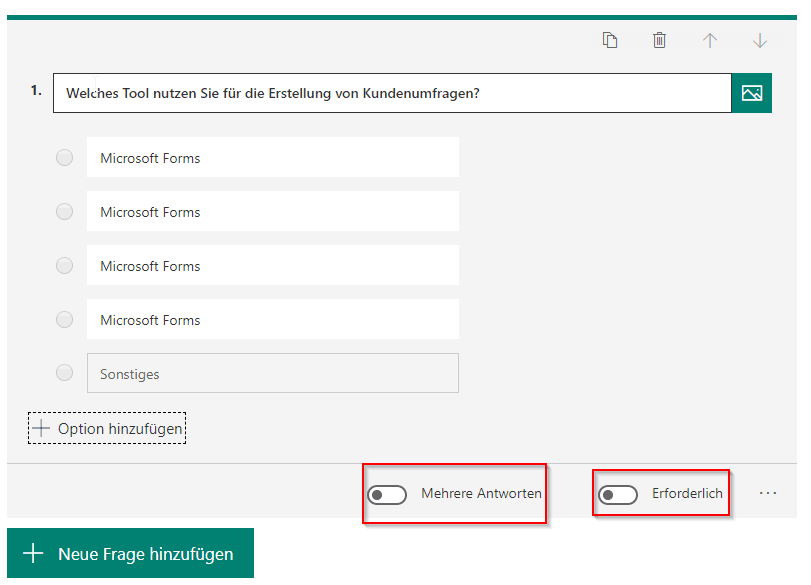Viewport: 811px width, 585px height.
Task: Select the radio button beside Sonstiges
Action: (x=64, y=372)
